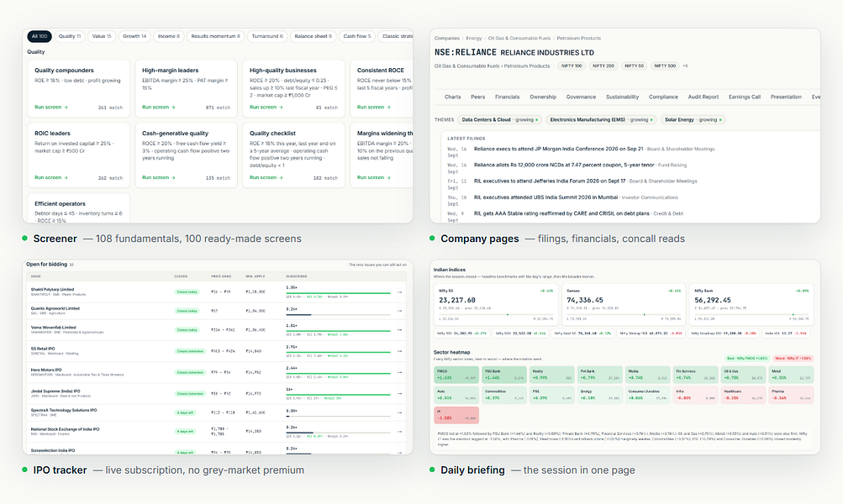Open filing about JP Morgan India Conference

(558, 149)
